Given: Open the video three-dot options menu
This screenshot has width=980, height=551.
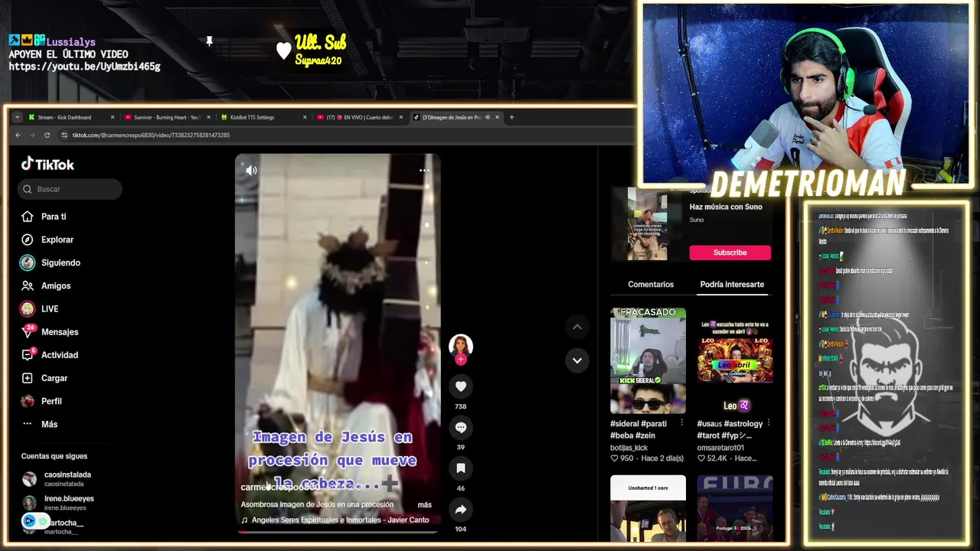Looking at the screenshot, I should point(424,171).
